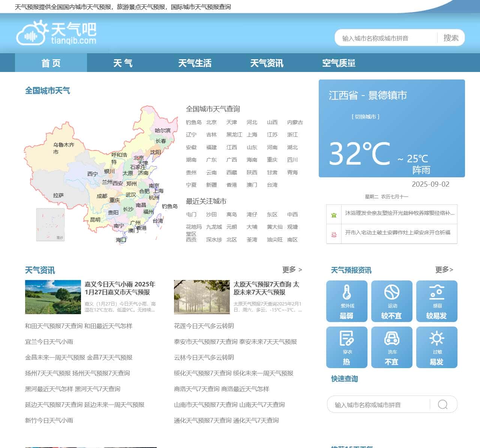
Task: Open the 空气质量 nav tab
Action: tap(339, 63)
